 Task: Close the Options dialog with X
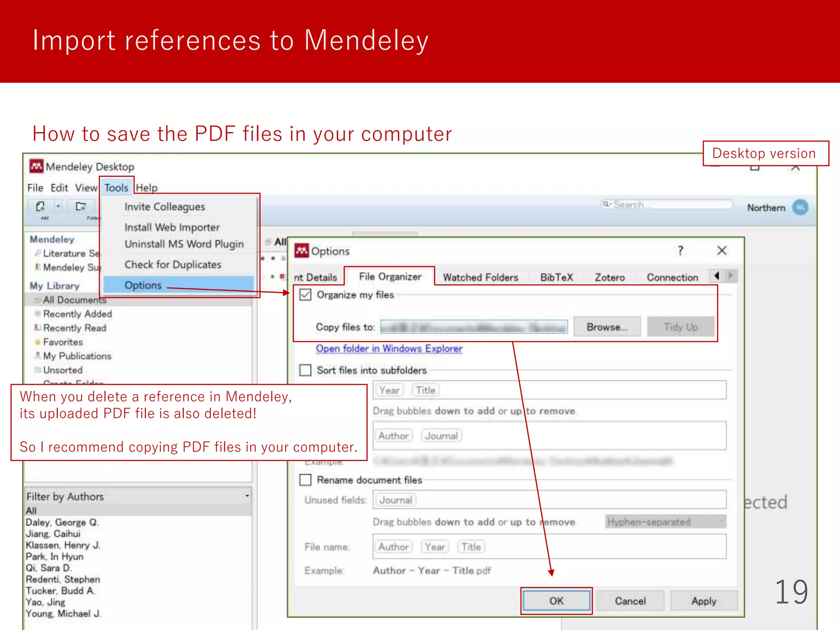(722, 251)
